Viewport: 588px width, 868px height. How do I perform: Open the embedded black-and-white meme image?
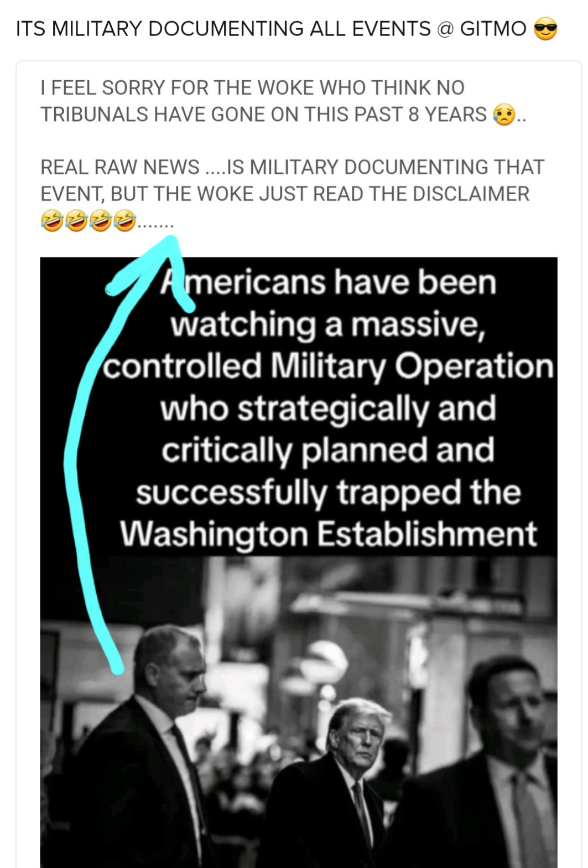pos(299,562)
